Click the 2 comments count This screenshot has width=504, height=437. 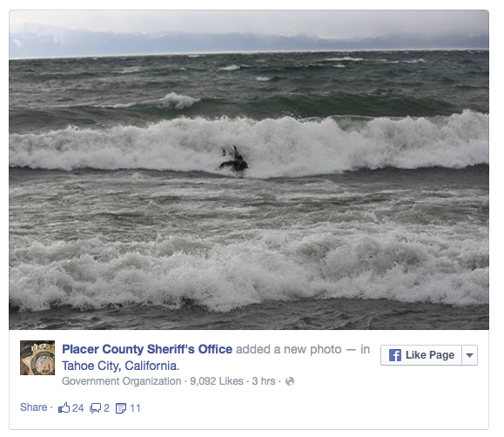coord(107,408)
